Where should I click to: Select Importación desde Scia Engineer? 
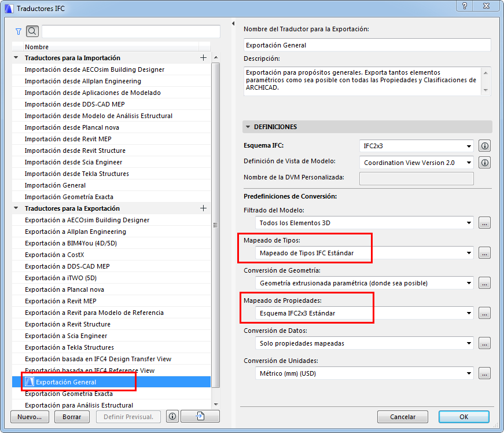coord(111,162)
